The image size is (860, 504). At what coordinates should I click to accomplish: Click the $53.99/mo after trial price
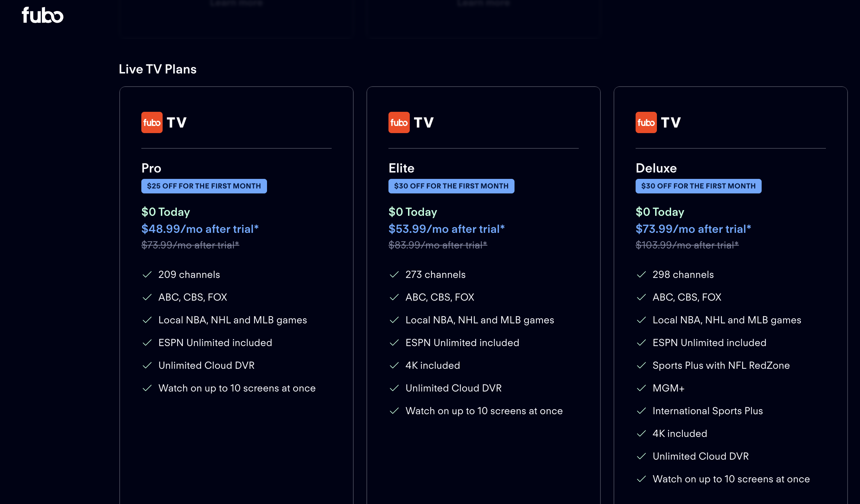pyautogui.click(x=446, y=229)
